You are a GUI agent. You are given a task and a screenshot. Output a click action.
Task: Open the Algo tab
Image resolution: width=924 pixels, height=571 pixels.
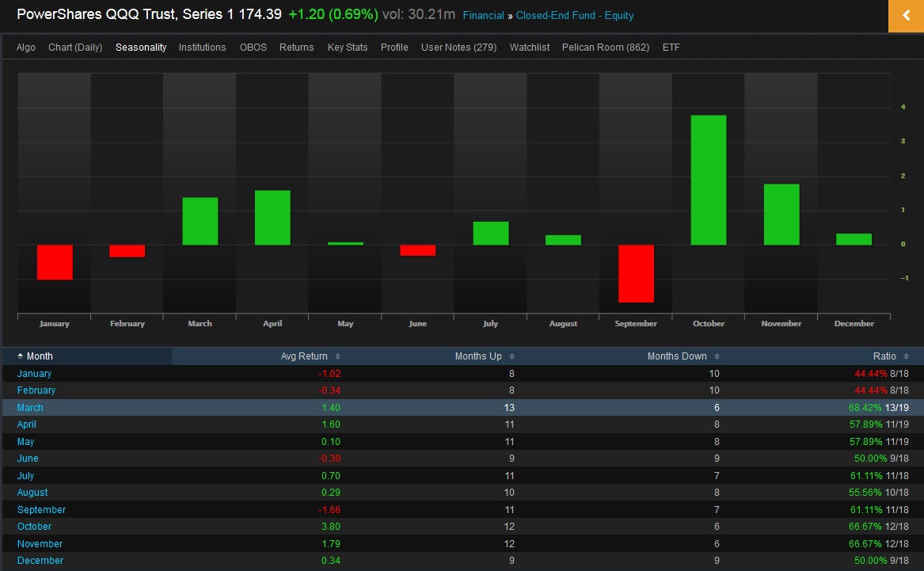click(26, 48)
